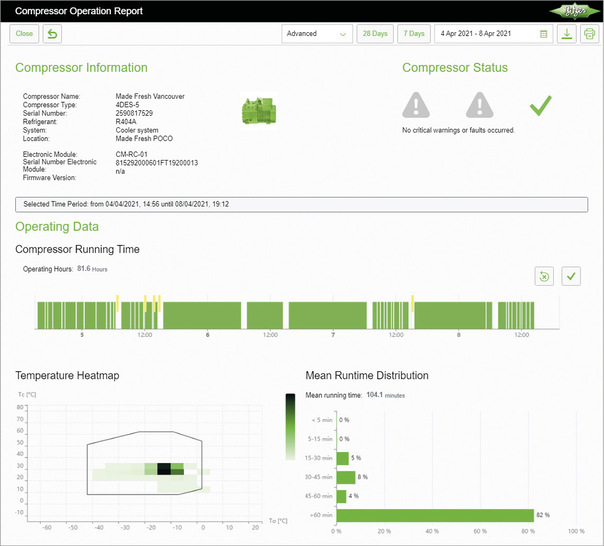Print the compressor operation report
The image size is (604, 546).
click(589, 34)
